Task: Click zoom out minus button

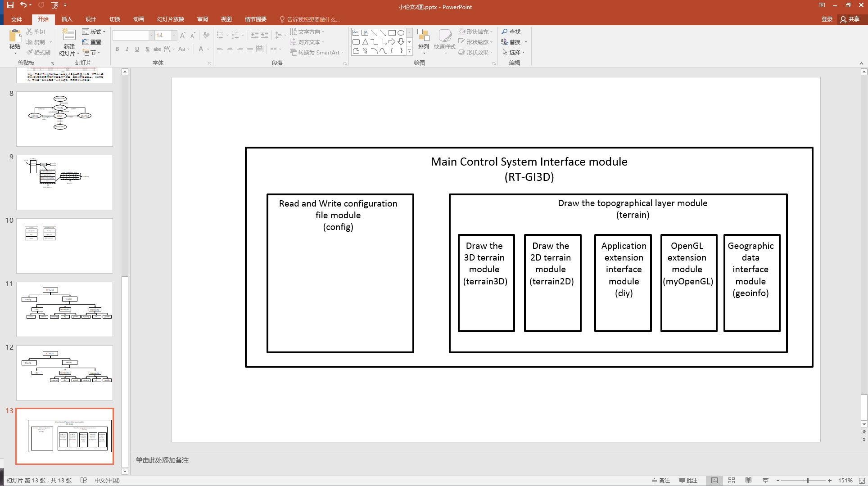Action: (x=778, y=481)
